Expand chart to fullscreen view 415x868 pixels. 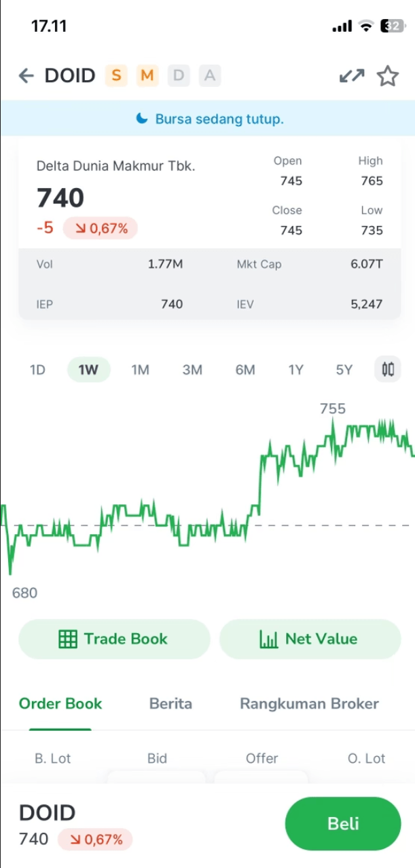pos(352,76)
